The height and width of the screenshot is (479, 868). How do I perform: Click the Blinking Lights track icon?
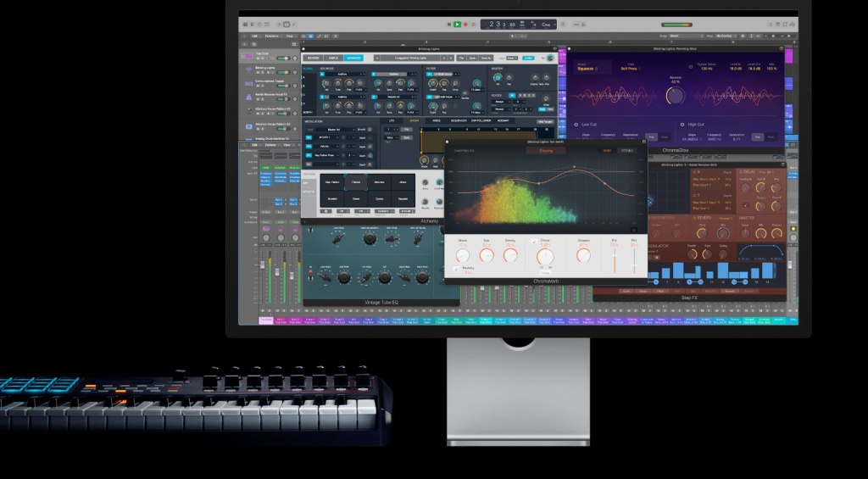[x=248, y=70]
